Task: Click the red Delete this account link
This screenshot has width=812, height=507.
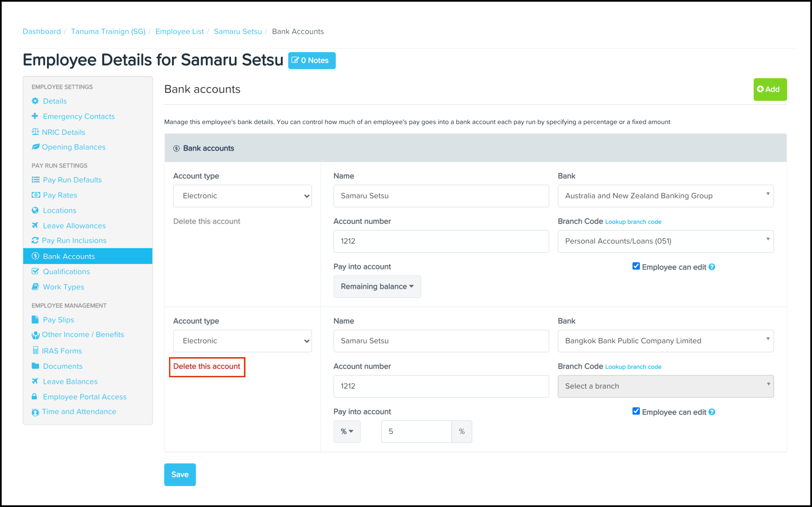Action: tap(207, 367)
